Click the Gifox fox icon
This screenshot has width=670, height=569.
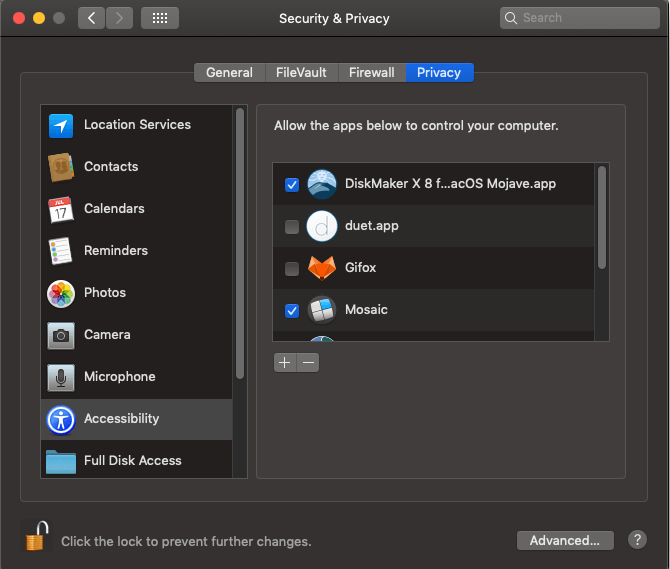coord(322,268)
